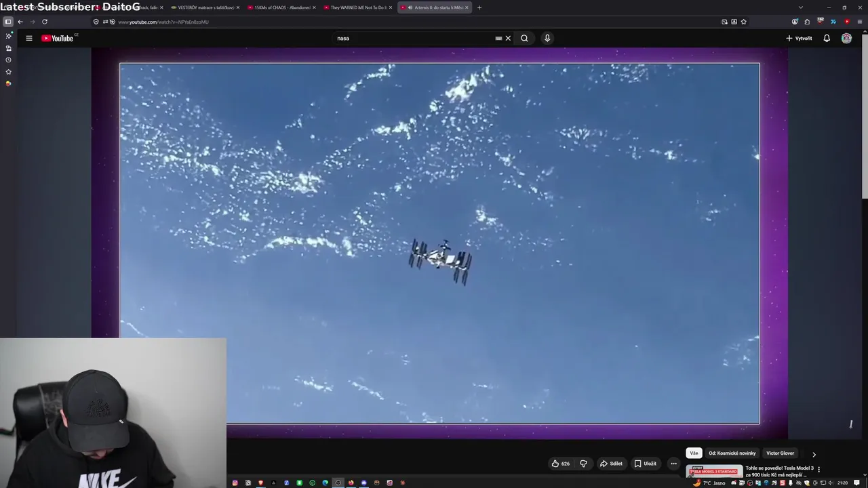Viewport: 868px width, 488px height.
Task: Open the Tesla Model 3 recommended video thumbnail
Action: tap(714, 471)
